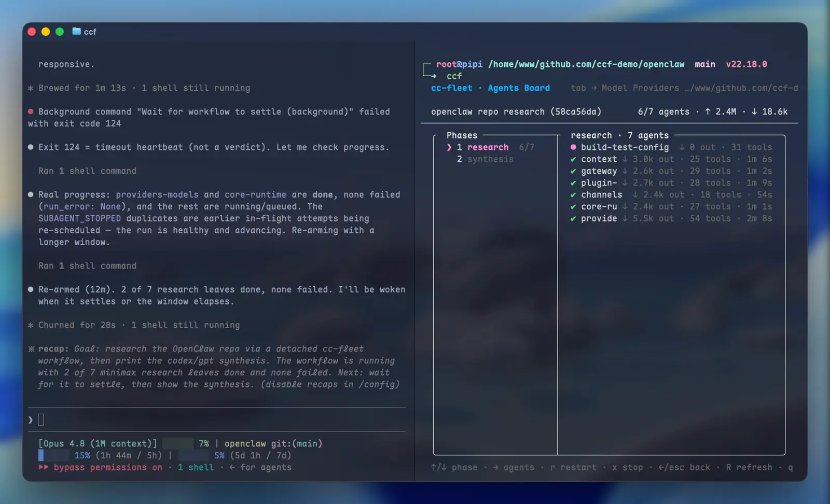Maximize the ccf terminal window

[60, 32]
